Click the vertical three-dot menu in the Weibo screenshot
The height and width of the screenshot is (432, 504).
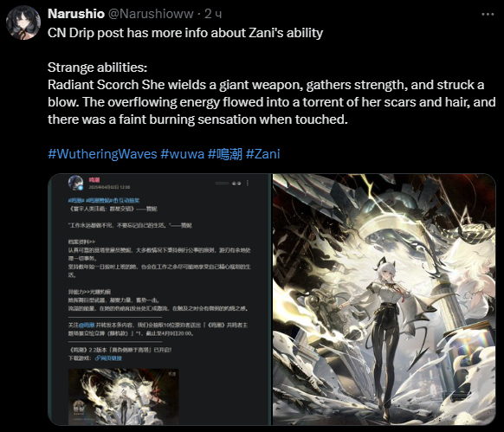pos(247,183)
